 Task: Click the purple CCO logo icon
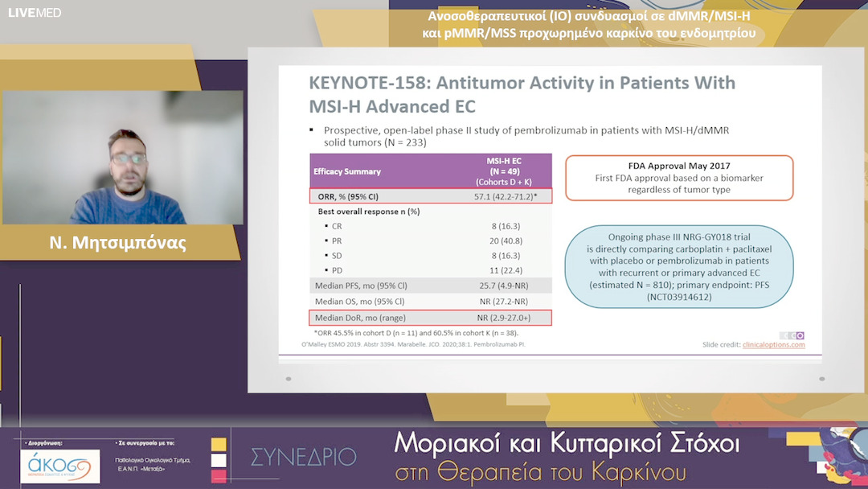(800, 335)
